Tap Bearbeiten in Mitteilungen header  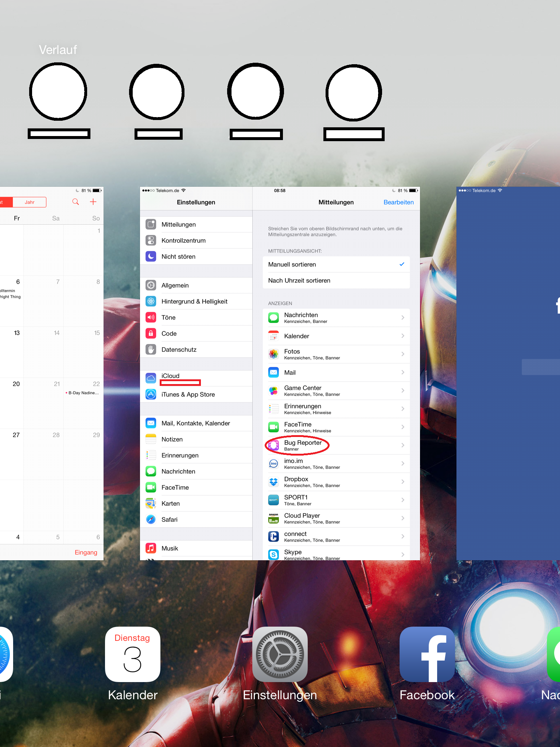pos(398,202)
